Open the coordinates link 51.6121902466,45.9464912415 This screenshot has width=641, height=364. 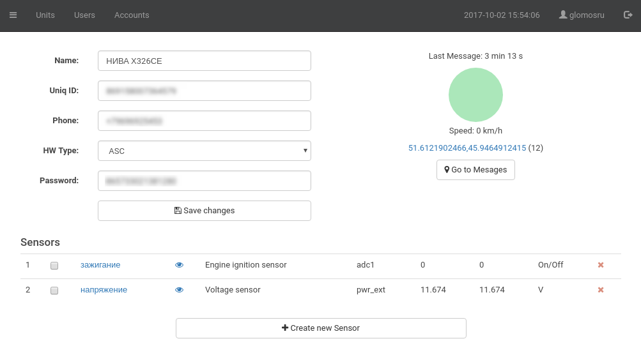467,148
